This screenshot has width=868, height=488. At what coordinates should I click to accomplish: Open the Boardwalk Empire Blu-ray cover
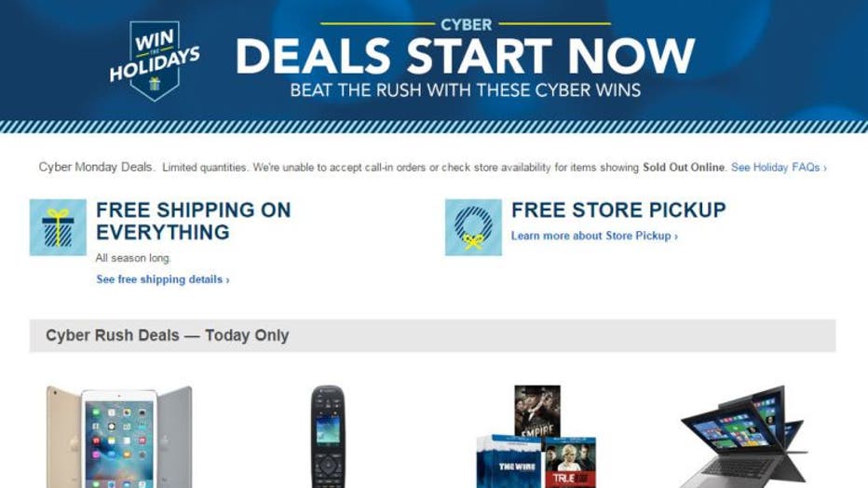tap(537, 411)
